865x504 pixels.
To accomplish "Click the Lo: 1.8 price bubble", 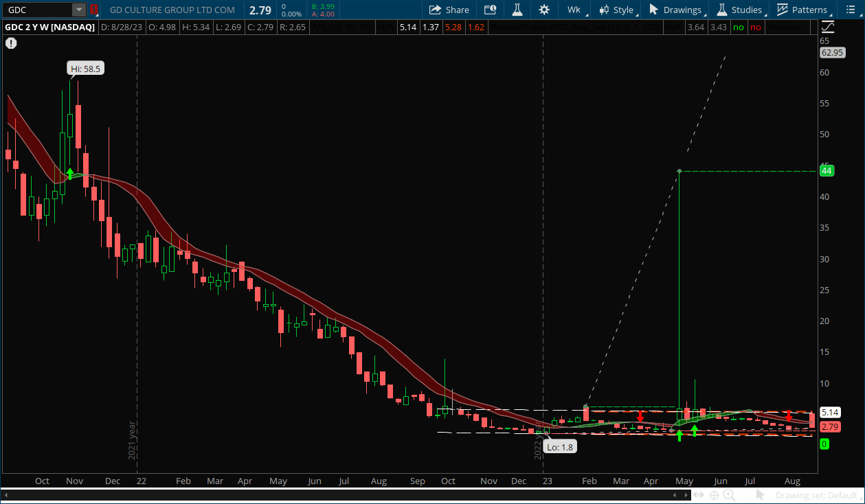I will [x=559, y=447].
